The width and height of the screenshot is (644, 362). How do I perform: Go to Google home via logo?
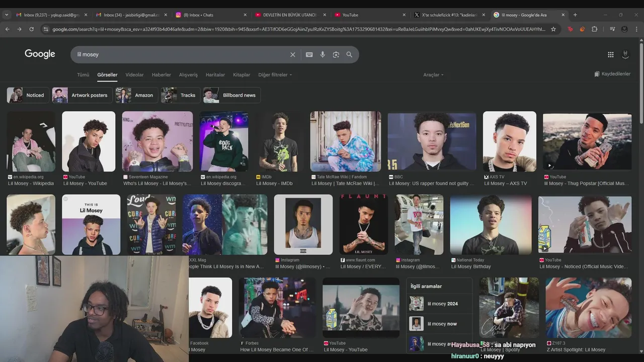(x=40, y=54)
